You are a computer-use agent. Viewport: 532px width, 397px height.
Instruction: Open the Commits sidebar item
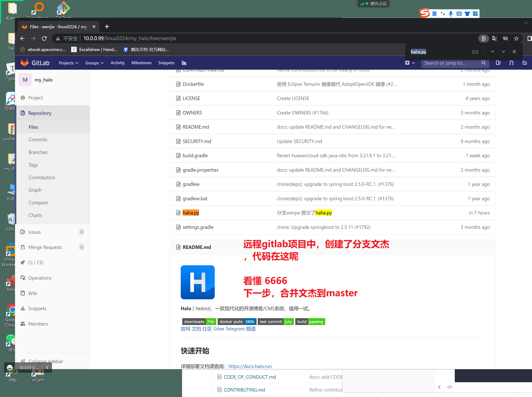coord(38,140)
